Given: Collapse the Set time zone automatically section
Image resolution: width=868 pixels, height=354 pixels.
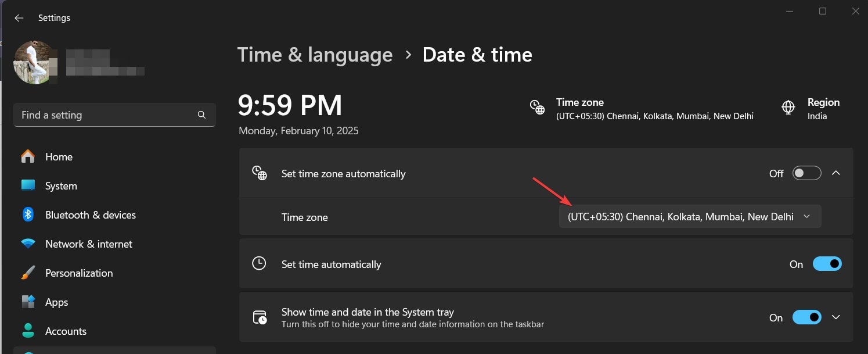Looking at the screenshot, I should pos(836,173).
